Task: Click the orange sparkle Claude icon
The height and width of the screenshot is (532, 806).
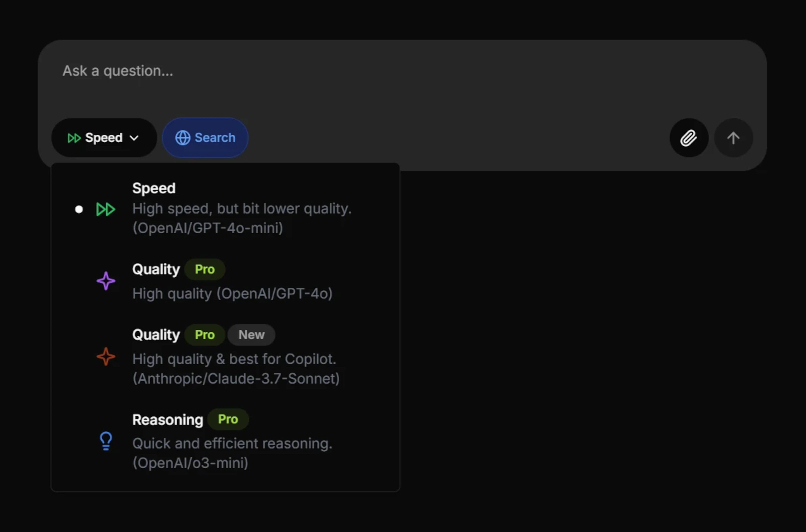Action: click(106, 357)
